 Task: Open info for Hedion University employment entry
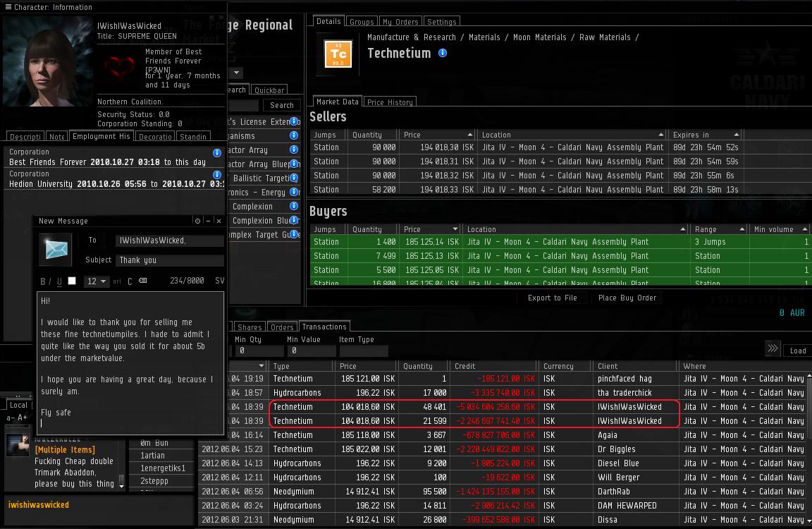[x=217, y=175]
